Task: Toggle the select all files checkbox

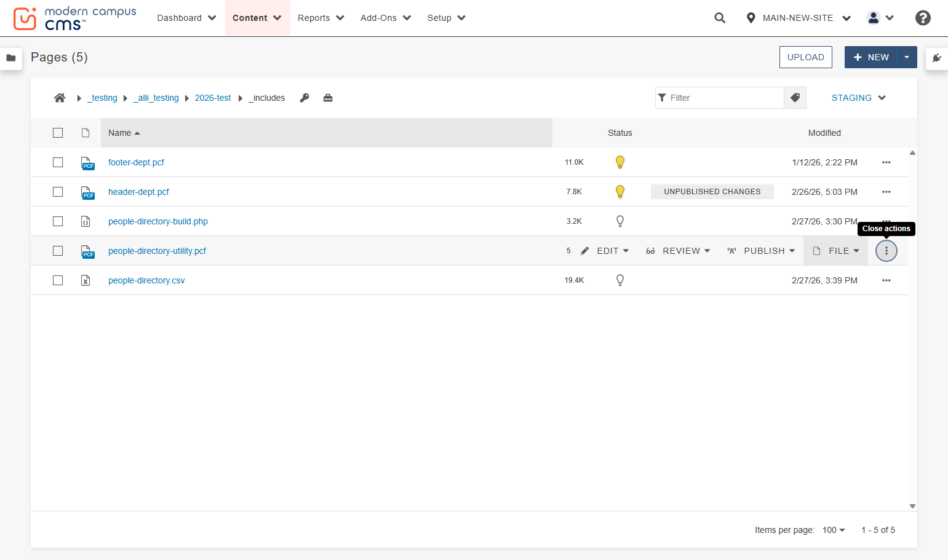Action: pyautogui.click(x=58, y=133)
